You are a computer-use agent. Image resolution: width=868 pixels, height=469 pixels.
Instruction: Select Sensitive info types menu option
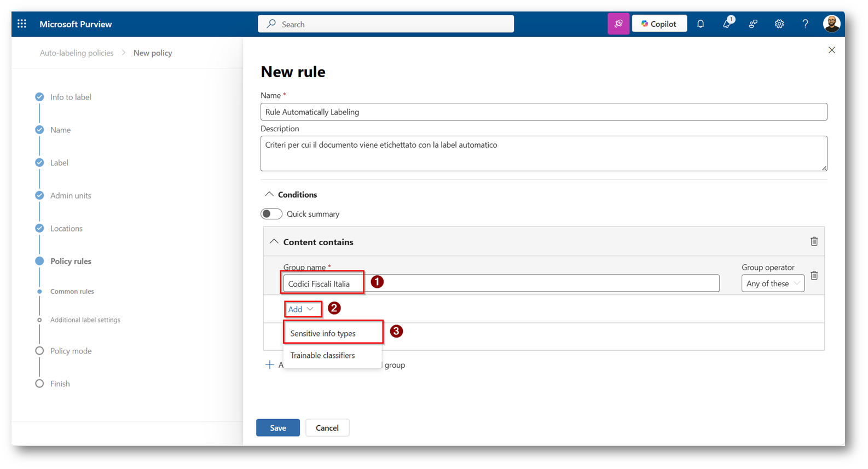323,333
